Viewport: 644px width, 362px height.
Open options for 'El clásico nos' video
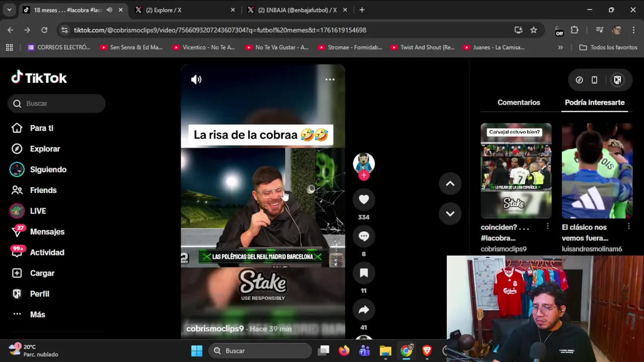[x=628, y=227]
